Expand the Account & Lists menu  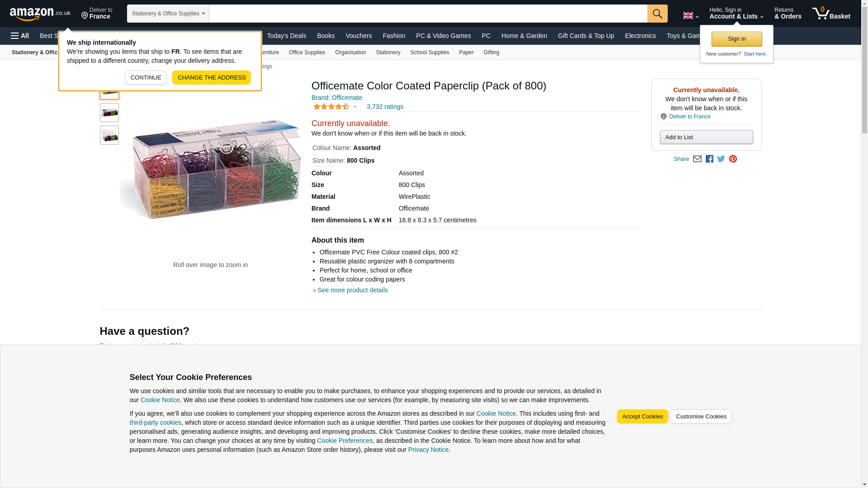(x=736, y=14)
